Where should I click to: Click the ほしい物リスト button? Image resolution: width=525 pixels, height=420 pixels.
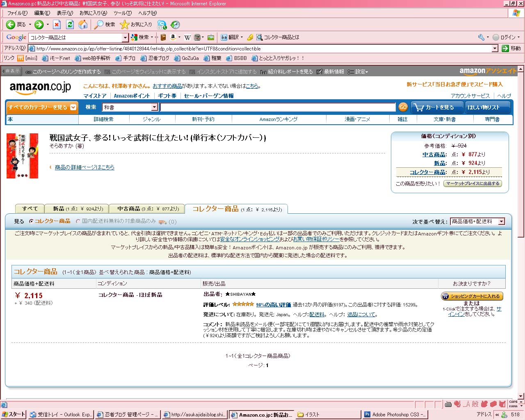click(x=487, y=107)
